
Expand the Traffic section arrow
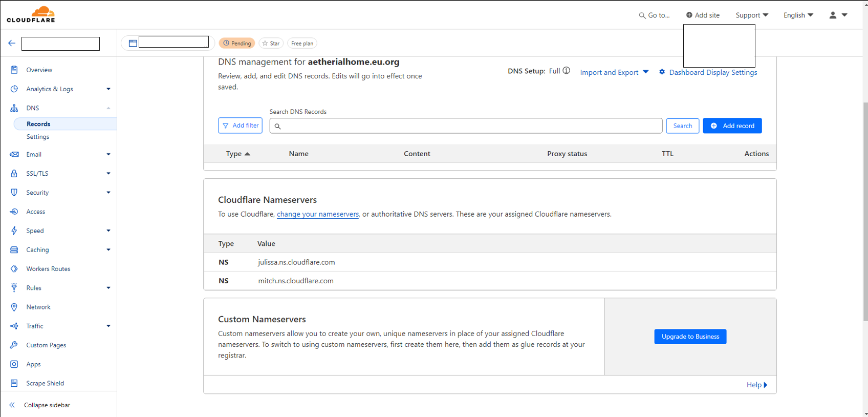point(108,326)
